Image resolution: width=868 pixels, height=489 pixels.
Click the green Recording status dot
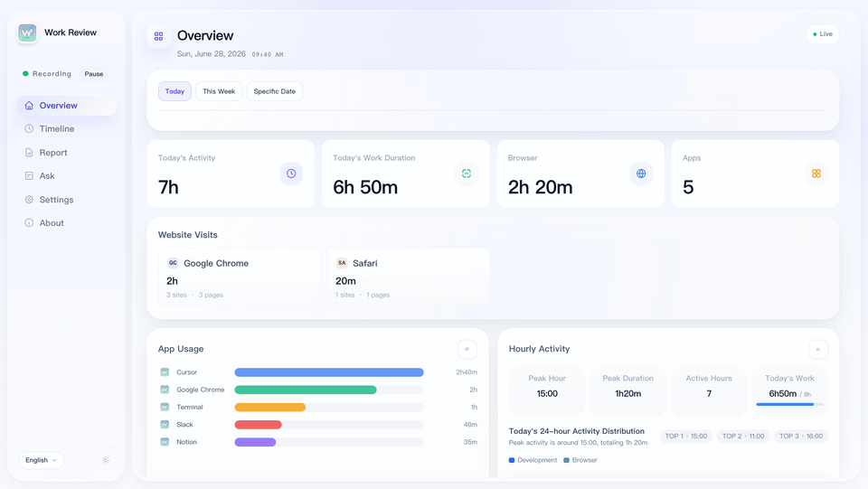25,73
